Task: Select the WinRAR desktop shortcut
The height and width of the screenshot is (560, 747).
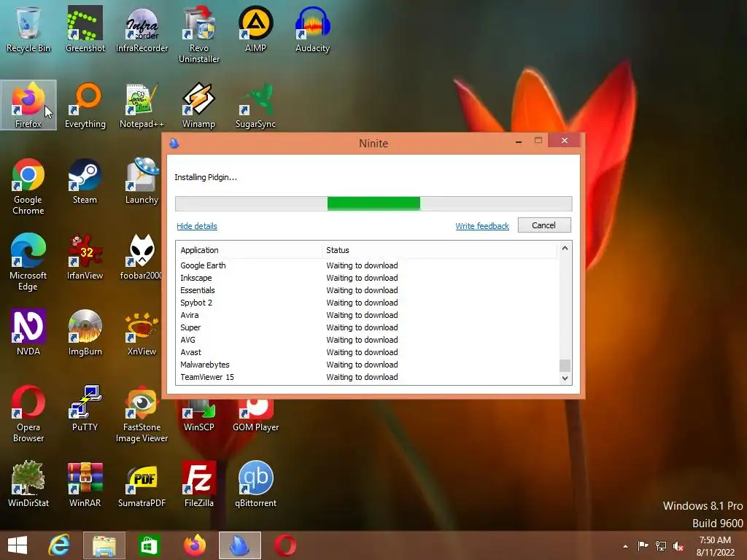Action: click(85, 484)
